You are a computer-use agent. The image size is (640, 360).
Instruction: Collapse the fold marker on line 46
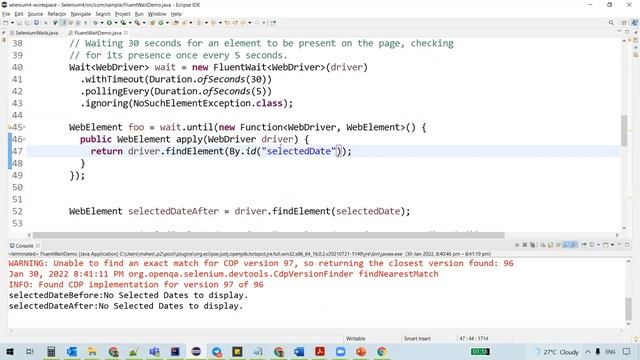[x=24, y=139]
